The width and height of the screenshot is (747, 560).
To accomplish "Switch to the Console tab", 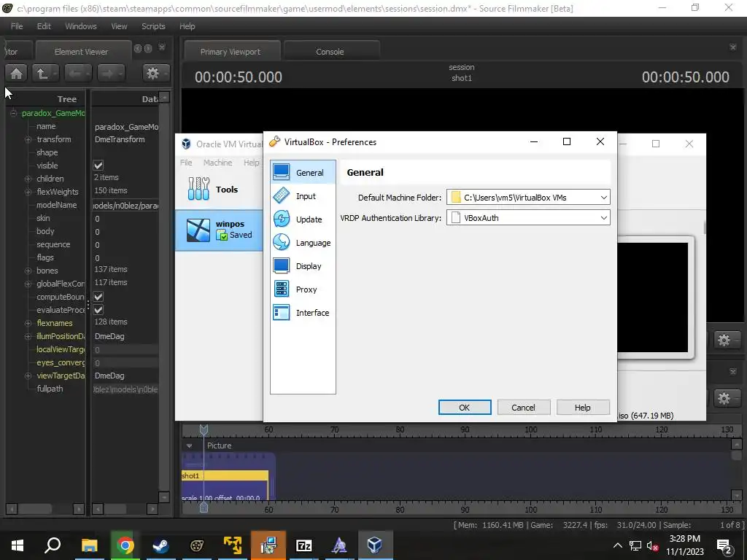I will [330, 52].
